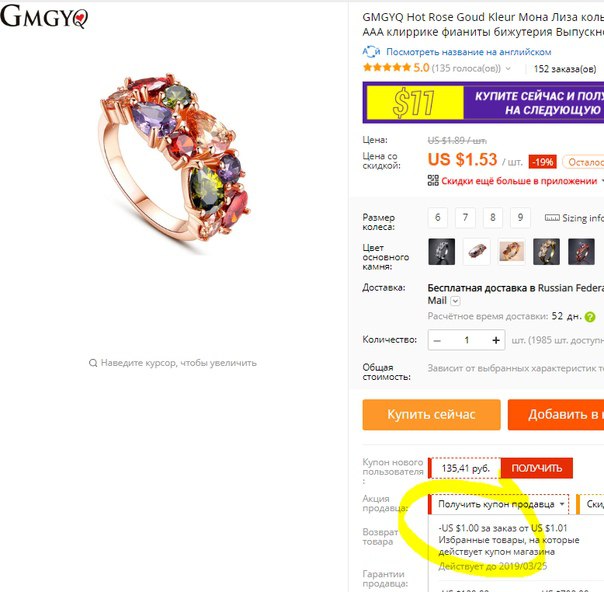Click the translate icon beside English title link
604x592 pixels.
371,52
